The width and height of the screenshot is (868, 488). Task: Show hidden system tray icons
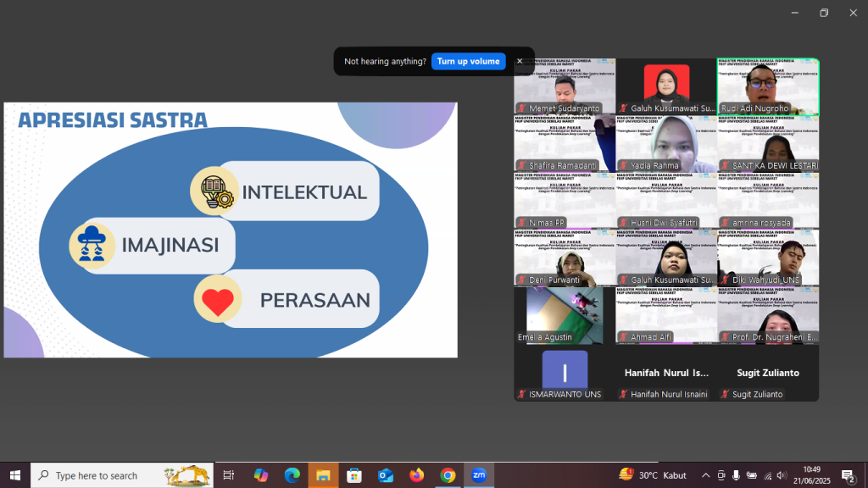705,475
